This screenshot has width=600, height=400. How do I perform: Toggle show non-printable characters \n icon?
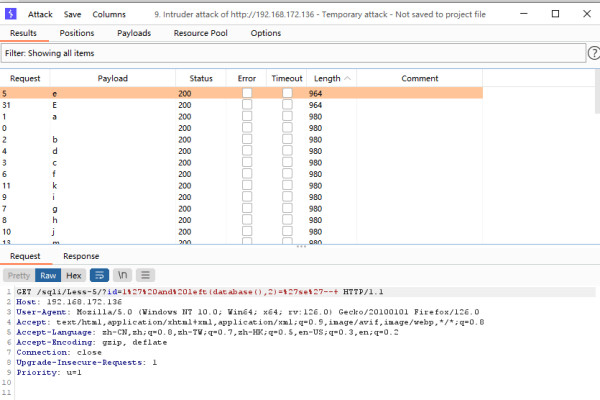pos(122,275)
